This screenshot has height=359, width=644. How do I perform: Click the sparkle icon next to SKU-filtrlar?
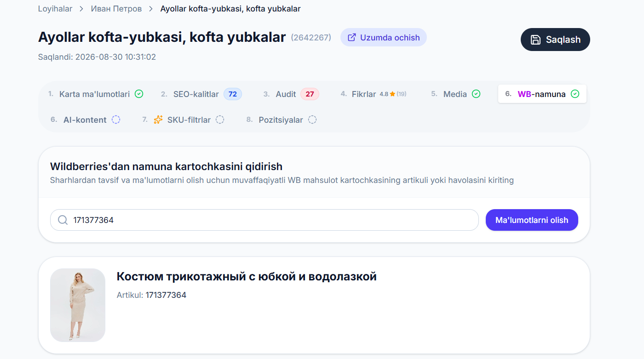(x=158, y=120)
